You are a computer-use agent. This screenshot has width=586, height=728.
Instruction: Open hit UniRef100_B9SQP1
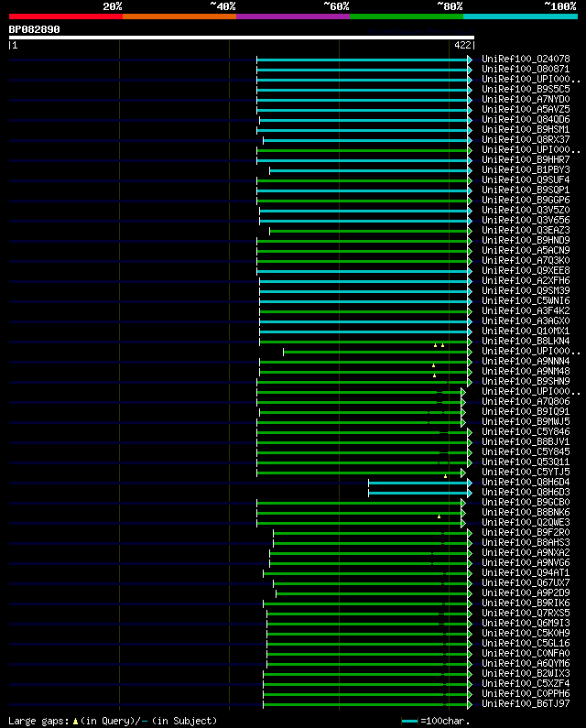point(526,190)
